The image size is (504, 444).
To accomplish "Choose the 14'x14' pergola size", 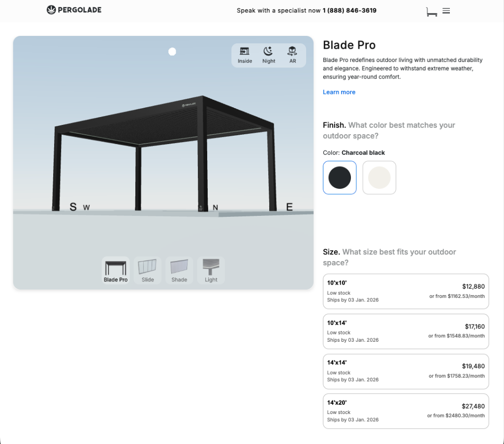I will [x=406, y=371].
